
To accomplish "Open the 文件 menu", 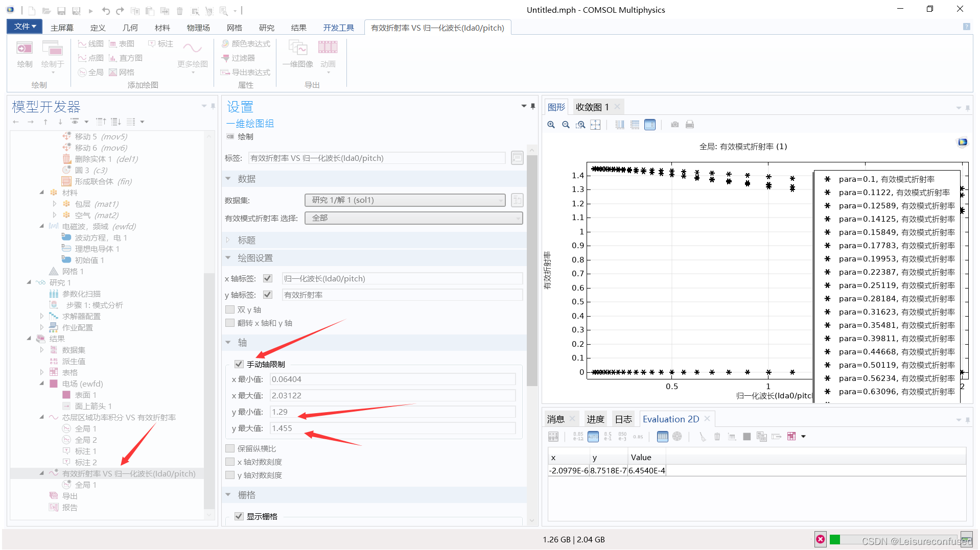I will (25, 27).
